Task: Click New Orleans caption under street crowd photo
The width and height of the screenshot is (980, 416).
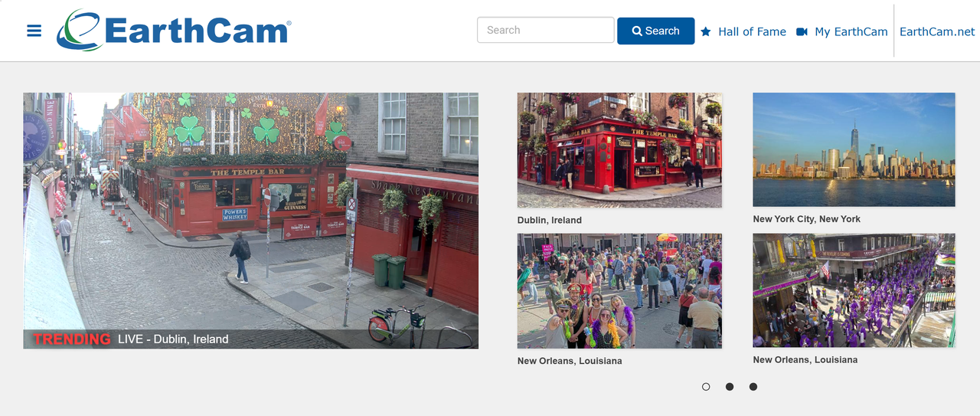Action: [570, 361]
